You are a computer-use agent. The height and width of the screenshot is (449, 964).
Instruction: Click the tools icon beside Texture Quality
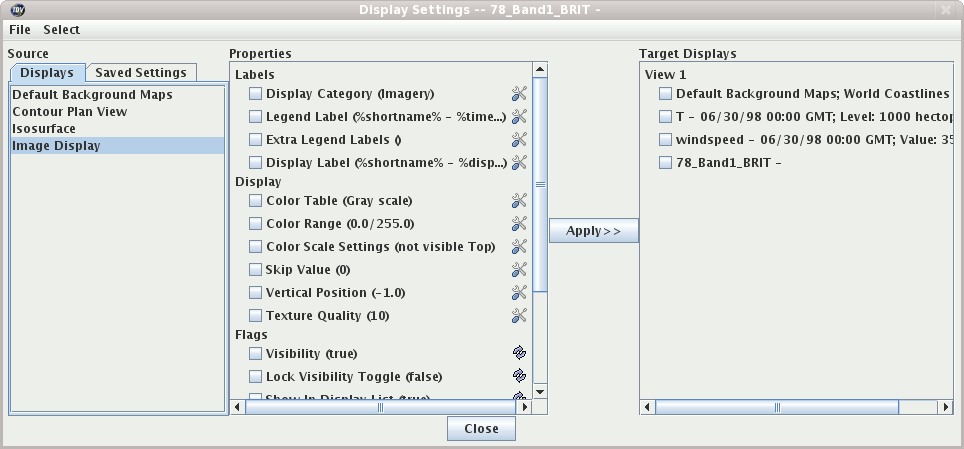pos(519,316)
